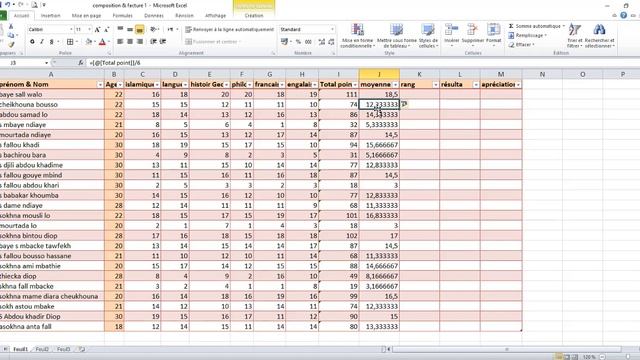The height and width of the screenshot is (360, 640).
Task: Open Mise en forme conditionnelle
Action: pyautogui.click(x=358, y=36)
